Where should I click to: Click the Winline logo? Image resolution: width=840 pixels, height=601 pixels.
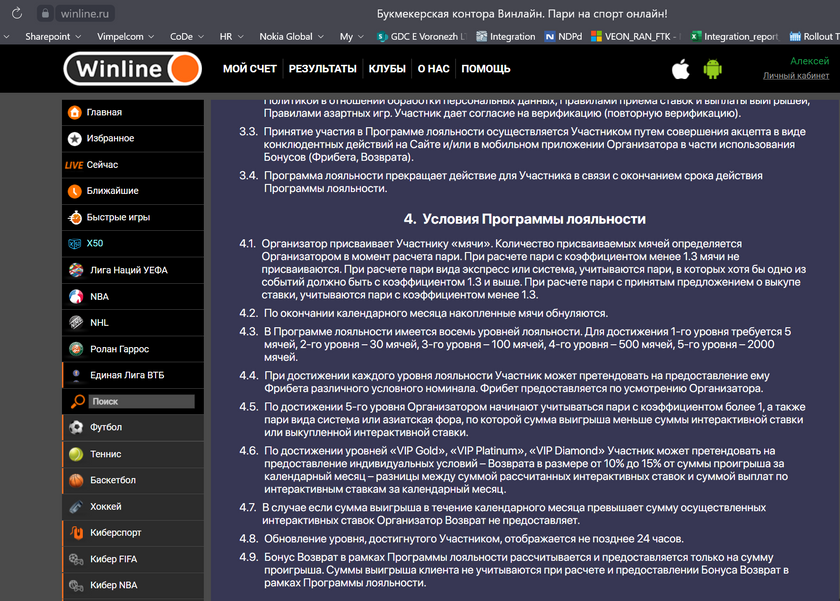point(132,69)
